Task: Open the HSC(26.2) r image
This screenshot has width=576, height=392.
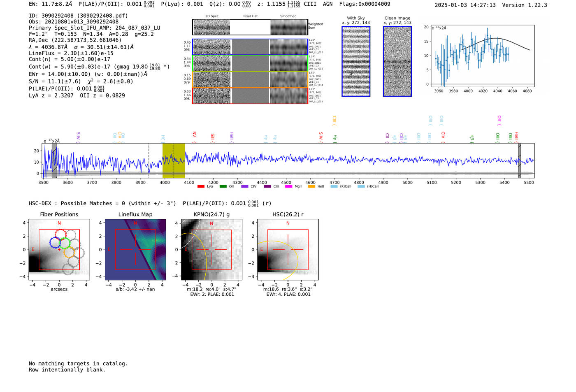Action: (288, 250)
